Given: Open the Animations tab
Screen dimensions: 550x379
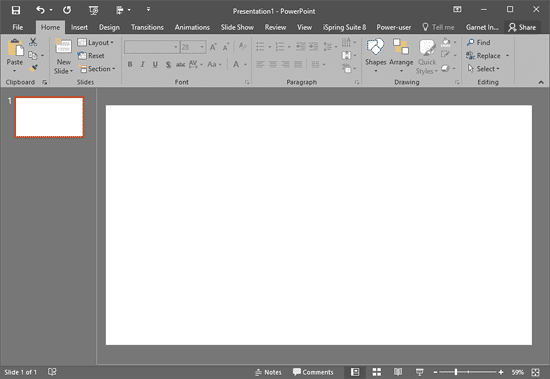Looking at the screenshot, I should pos(192,27).
